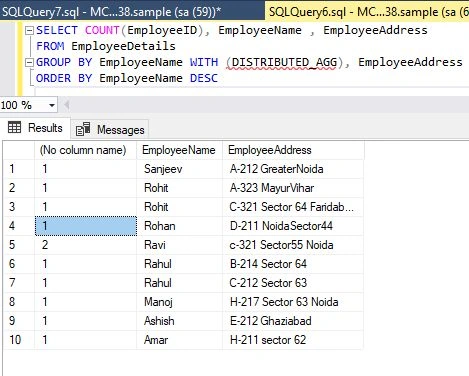Viewport: 469px width, 376px height.
Task: Select the C-321 Sector 64 Faridab... cell
Action: coord(293,207)
